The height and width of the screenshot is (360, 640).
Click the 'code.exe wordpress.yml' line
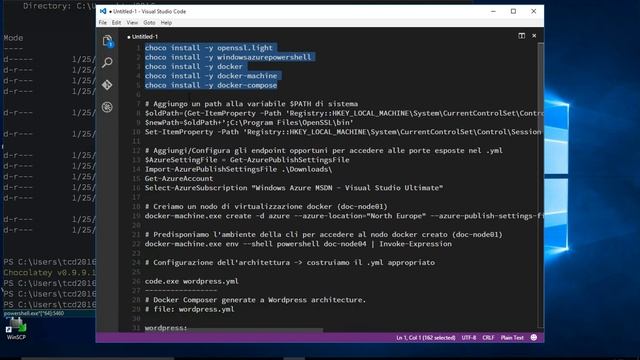point(192,281)
